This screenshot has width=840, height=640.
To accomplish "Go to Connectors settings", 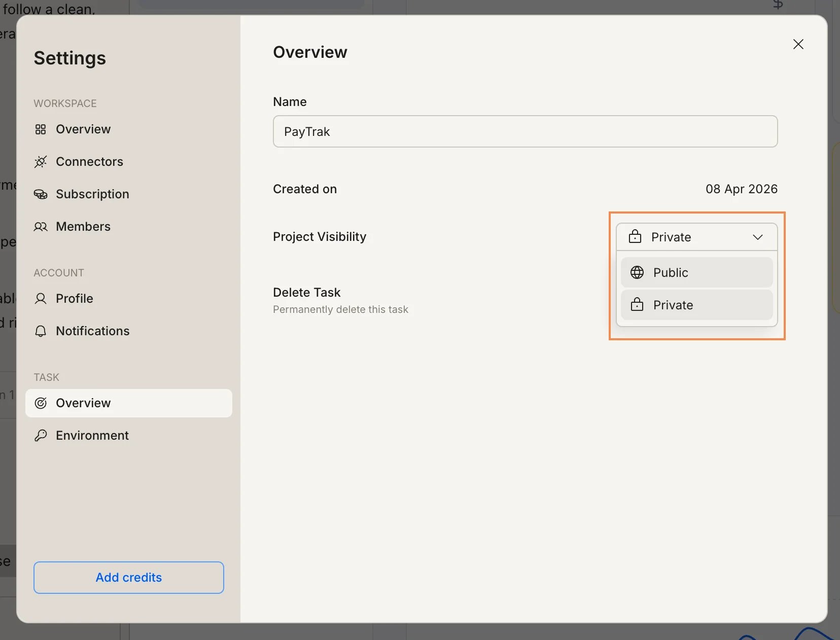I will [129, 162].
